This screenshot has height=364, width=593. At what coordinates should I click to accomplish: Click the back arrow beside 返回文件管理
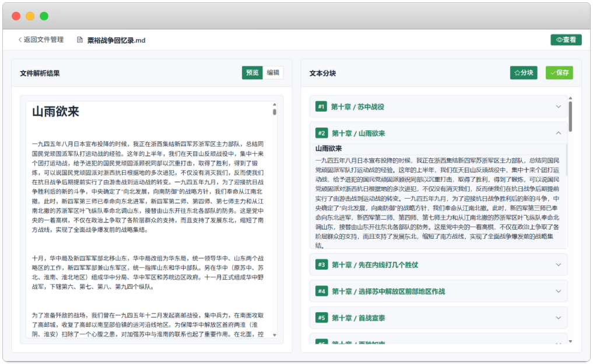coord(20,40)
